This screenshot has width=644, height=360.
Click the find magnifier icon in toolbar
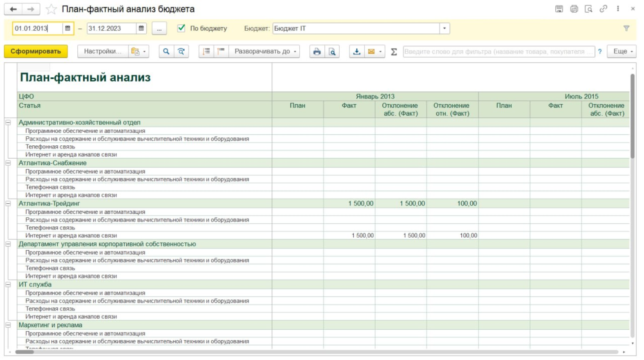pos(166,52)
